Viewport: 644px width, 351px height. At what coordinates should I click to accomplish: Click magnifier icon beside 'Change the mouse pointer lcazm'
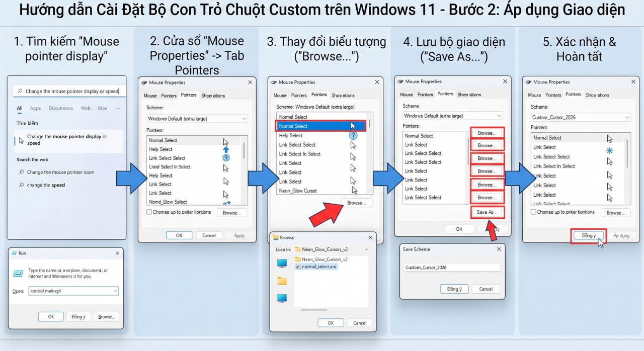[x=21, y=172]
